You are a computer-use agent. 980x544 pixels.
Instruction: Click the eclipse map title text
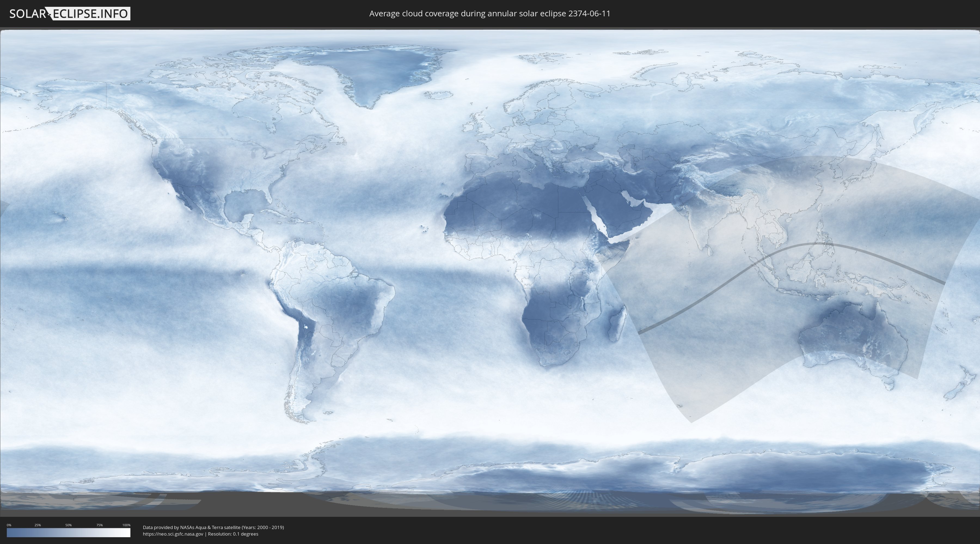(490, 14)
